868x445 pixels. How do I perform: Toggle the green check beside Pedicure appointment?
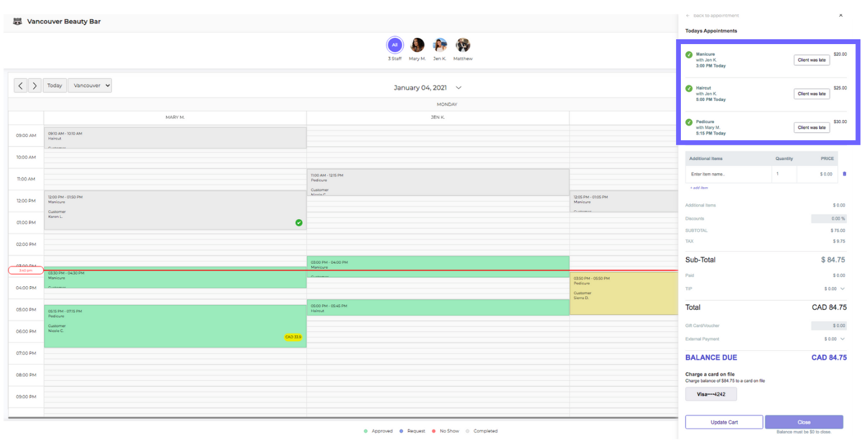click(x=689, y=123)
